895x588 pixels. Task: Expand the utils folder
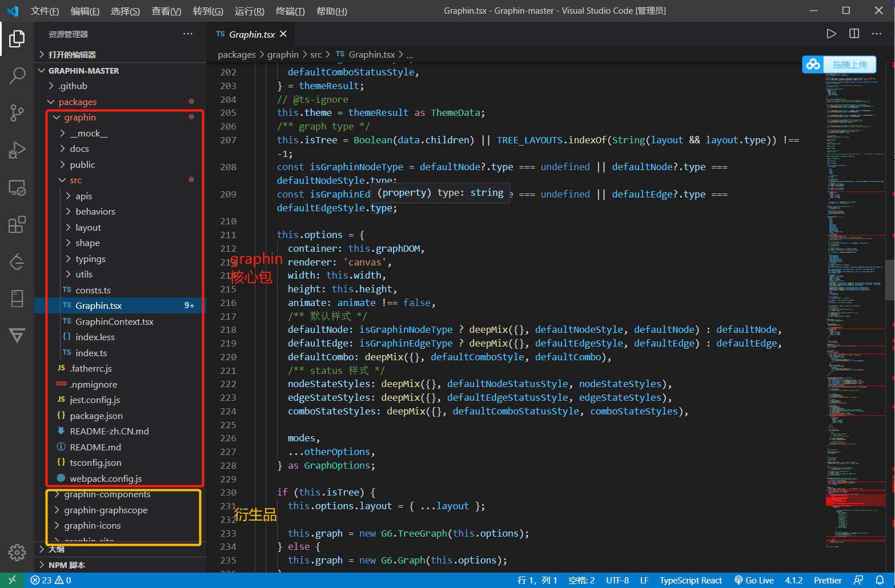[x=120, y=274]
